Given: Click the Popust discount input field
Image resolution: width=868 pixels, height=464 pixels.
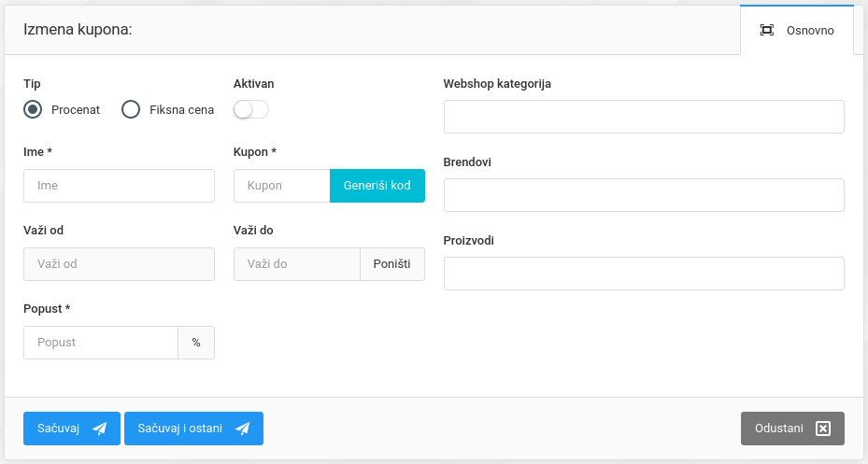Looking at the screenshot, I should (101, 343).
